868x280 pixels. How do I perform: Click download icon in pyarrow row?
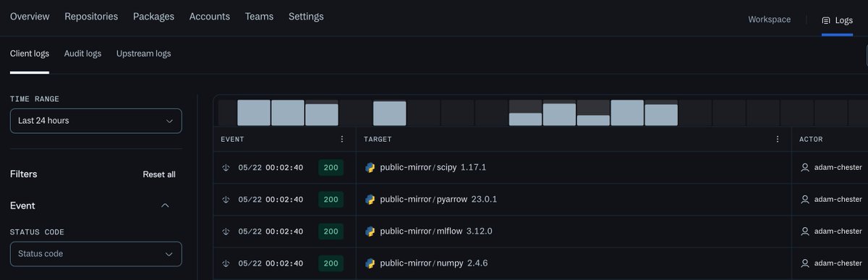(x=226, y=200)
